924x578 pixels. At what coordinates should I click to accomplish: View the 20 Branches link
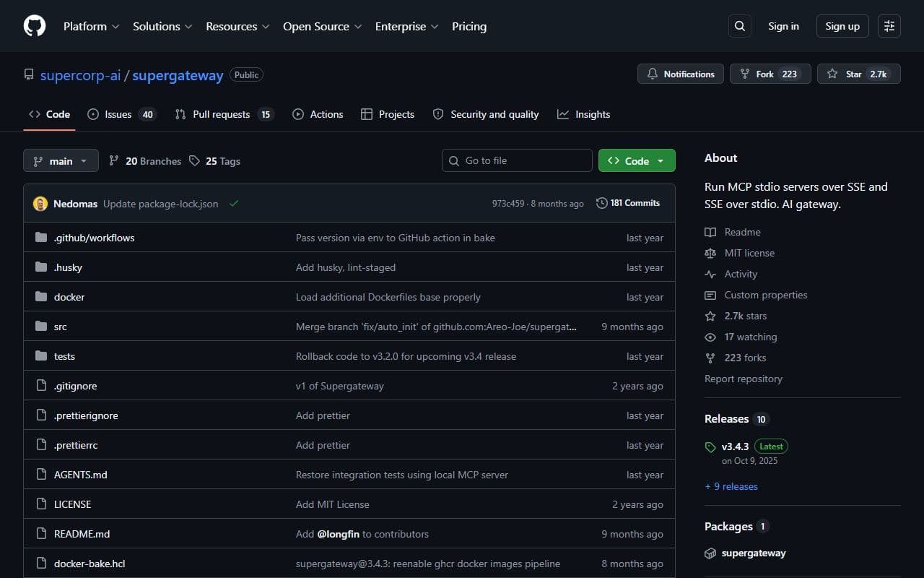pos(145,161)
